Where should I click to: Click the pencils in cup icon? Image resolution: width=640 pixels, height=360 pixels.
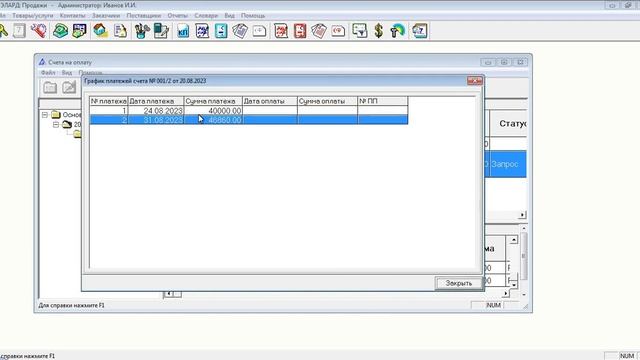coord(142,31)
